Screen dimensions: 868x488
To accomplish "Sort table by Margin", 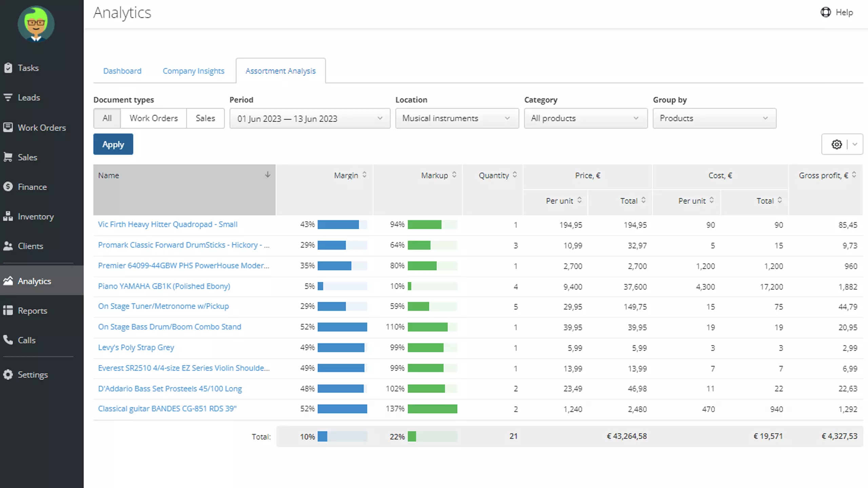I will [x=364, y=175].
